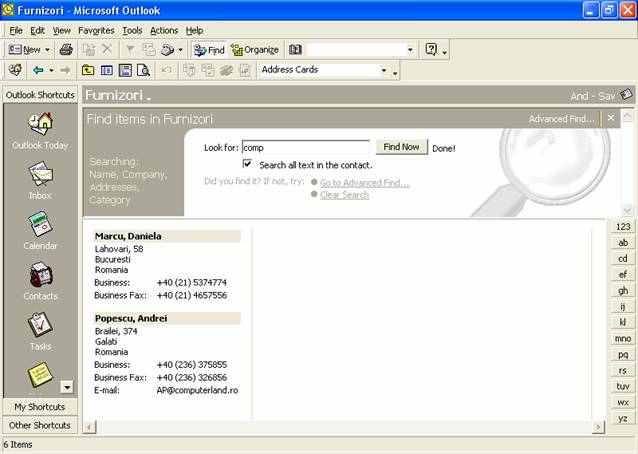
Task: Jump to the 123 index tab
Action: [x=623, y=227]
